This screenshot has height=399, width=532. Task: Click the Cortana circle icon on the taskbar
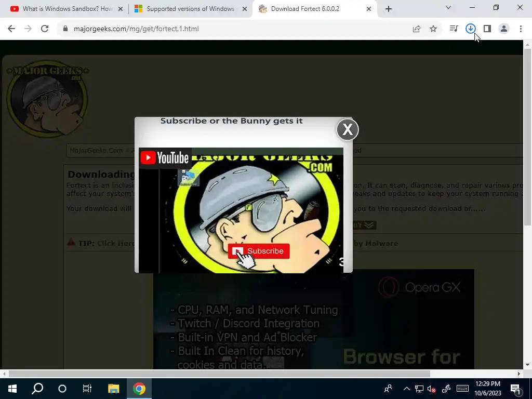62,389
